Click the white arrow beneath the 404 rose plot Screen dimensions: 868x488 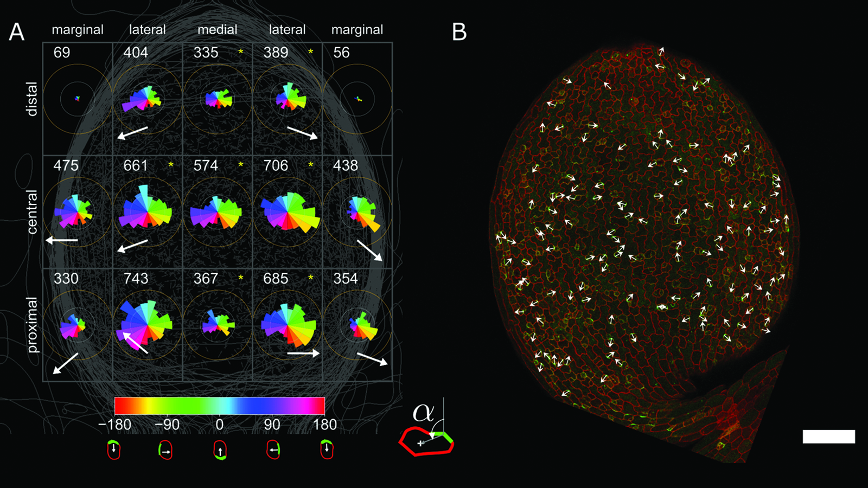tap(132, 133)
